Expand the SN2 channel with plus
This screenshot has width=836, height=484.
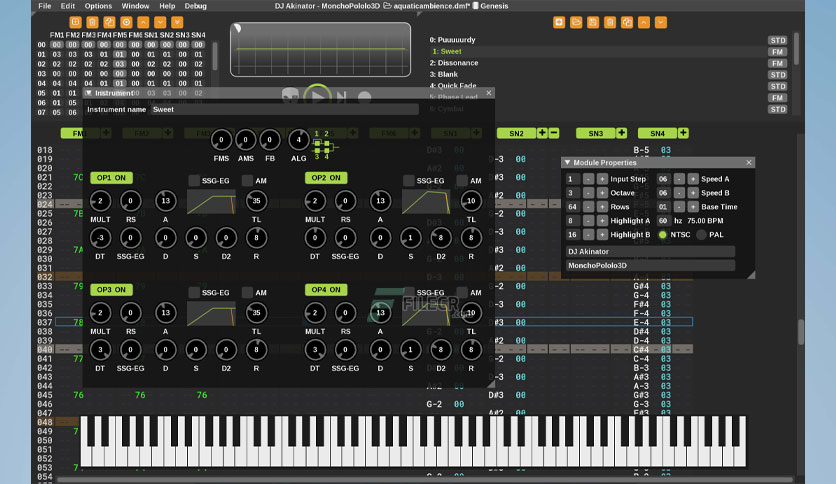542,133
